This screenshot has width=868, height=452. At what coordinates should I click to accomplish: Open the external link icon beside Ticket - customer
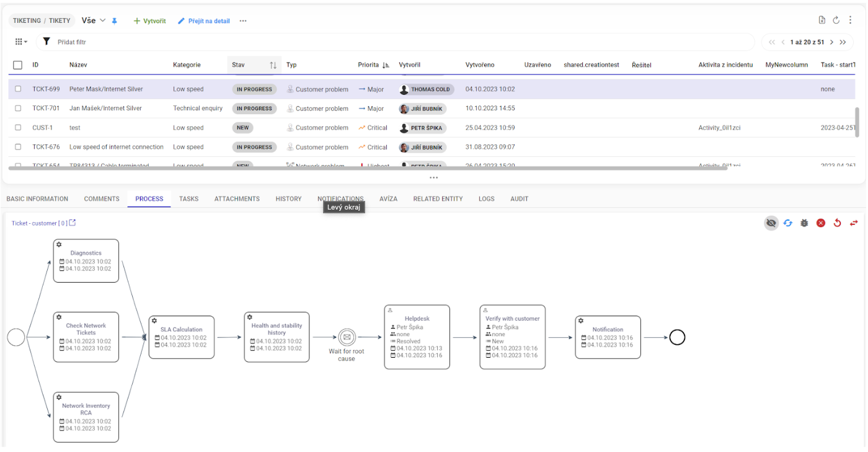coord(73,223)
